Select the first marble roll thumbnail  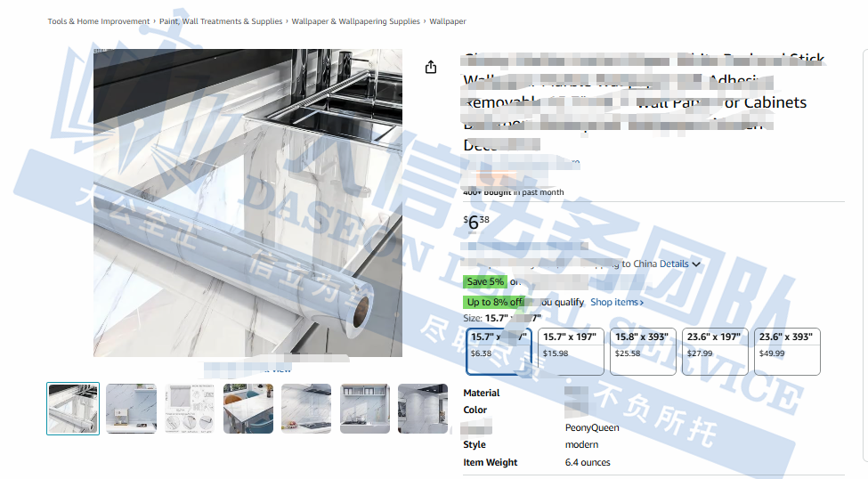point(73,409)
